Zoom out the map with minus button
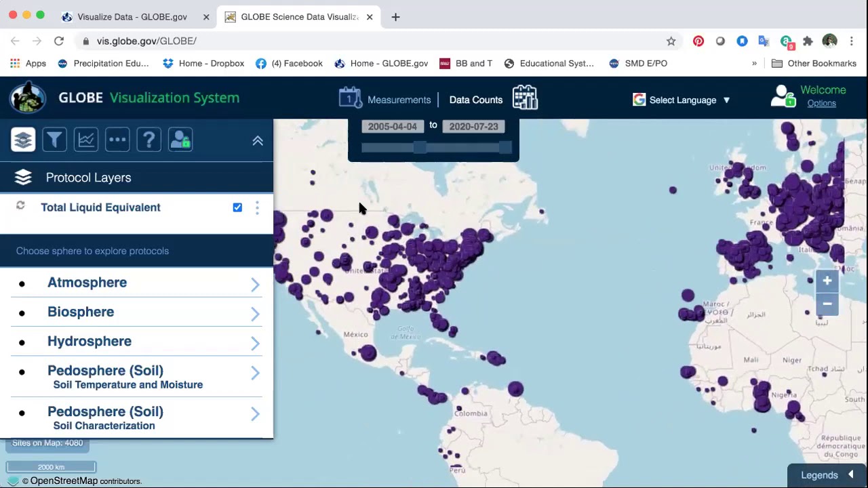 pyautogui.click(x=827, y=304)
